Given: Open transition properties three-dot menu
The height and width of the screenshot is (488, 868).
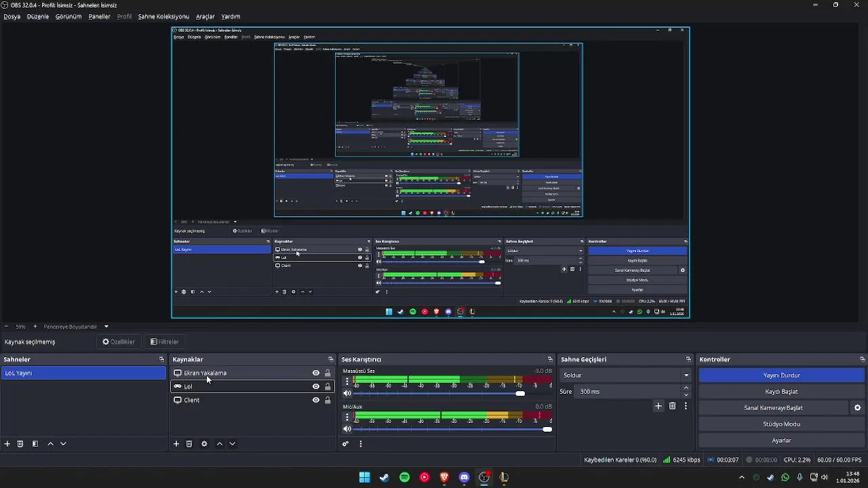Looking at the screenshot, I should pos(686,406).
